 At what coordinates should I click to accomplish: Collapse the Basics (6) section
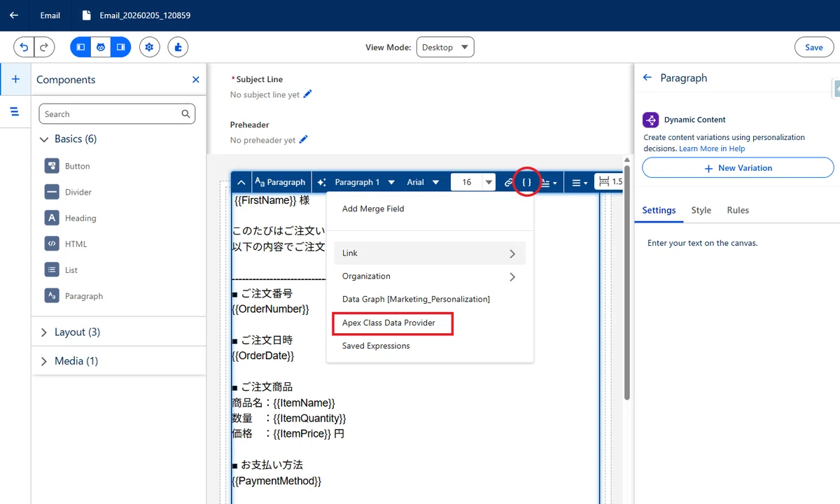69,139
